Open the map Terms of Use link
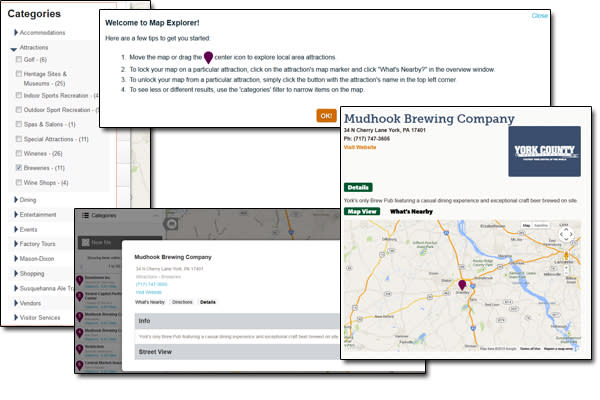600x400 pixels. pos(530,349)
